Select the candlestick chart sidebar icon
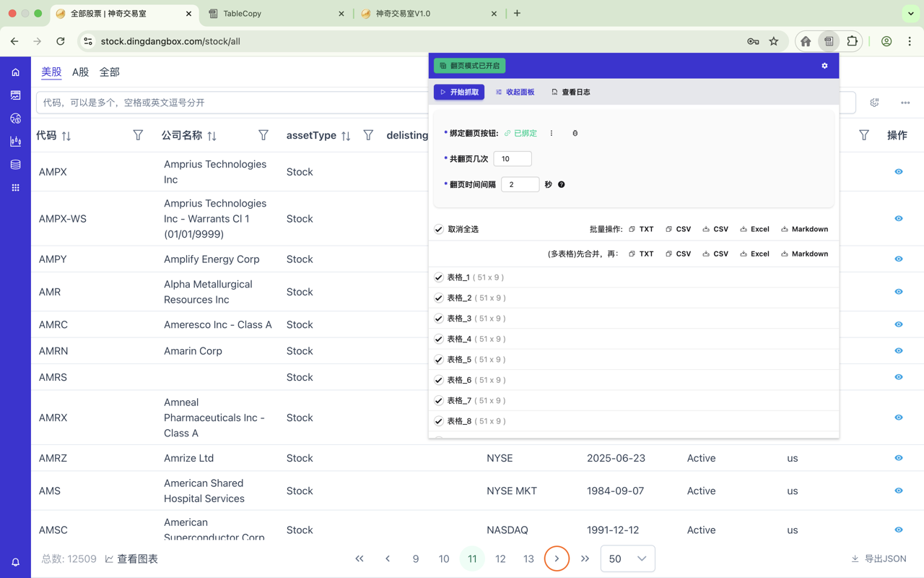The image size is (924, 578). tap(16, 142)
